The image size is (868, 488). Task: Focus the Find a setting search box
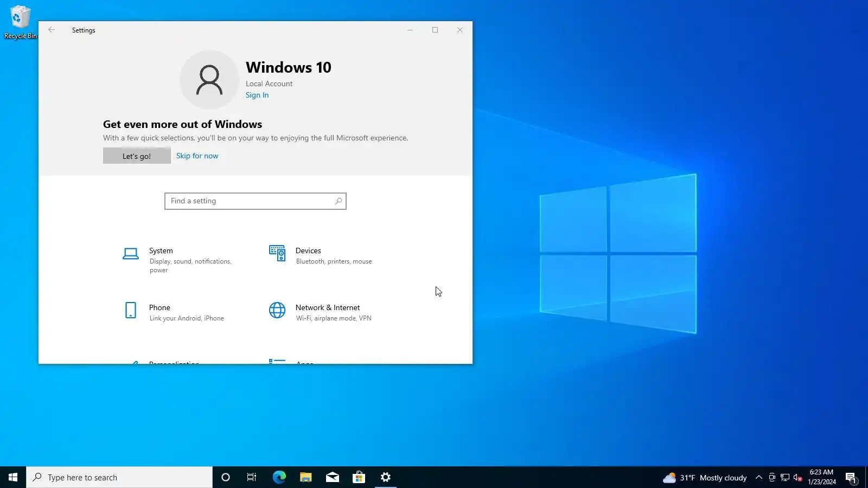click(256, 201)
